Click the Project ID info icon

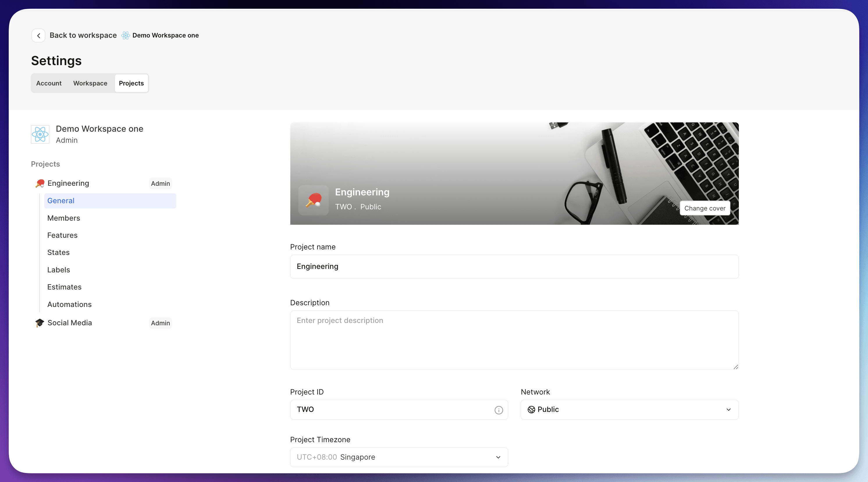498,410
